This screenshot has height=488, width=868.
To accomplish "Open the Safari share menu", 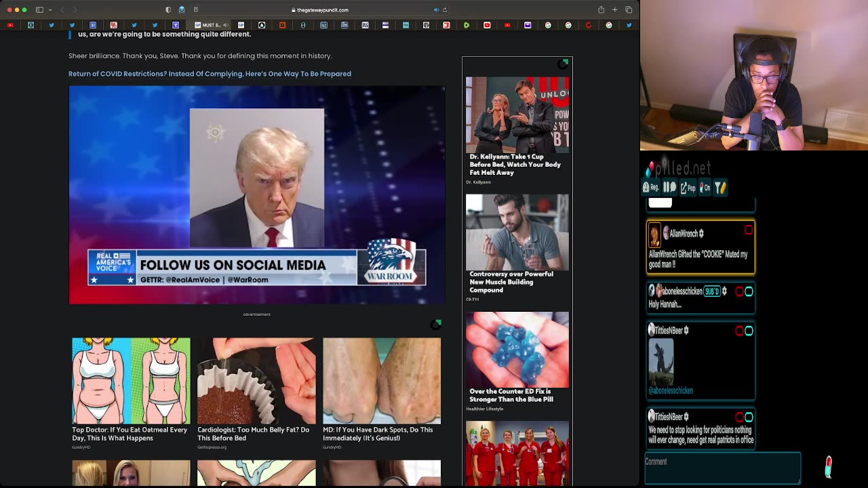I will 601,10.
